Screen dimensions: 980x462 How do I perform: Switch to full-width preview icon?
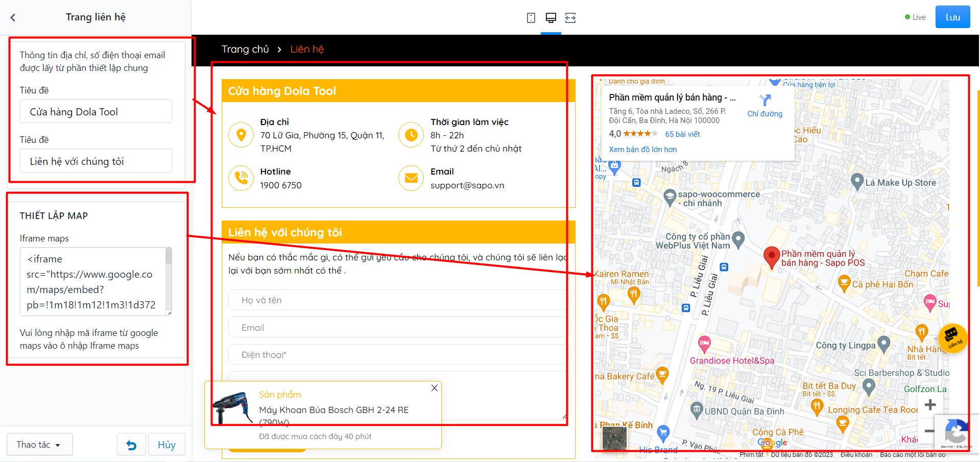coord(570,18)
